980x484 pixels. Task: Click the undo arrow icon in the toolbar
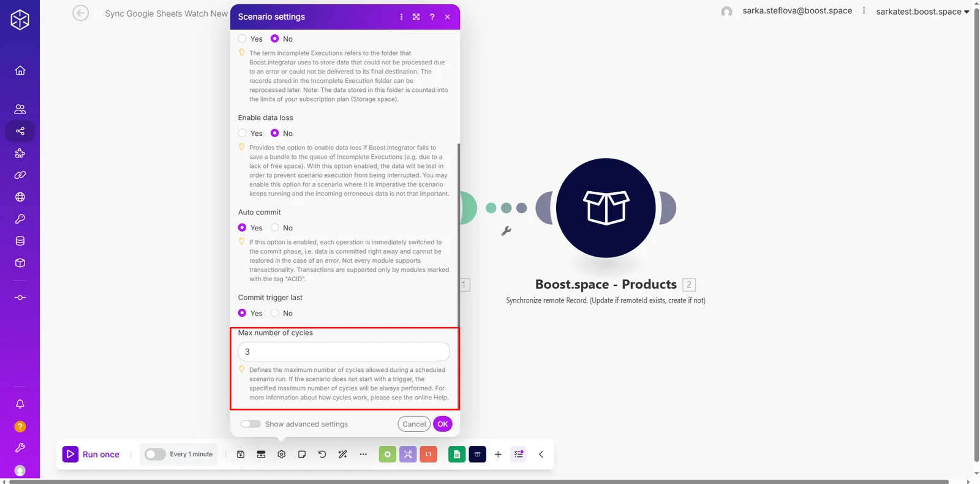coord(322,454)
